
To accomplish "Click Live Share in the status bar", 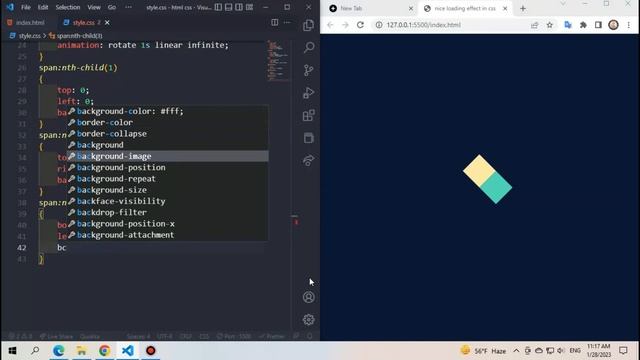I will 57,336.
